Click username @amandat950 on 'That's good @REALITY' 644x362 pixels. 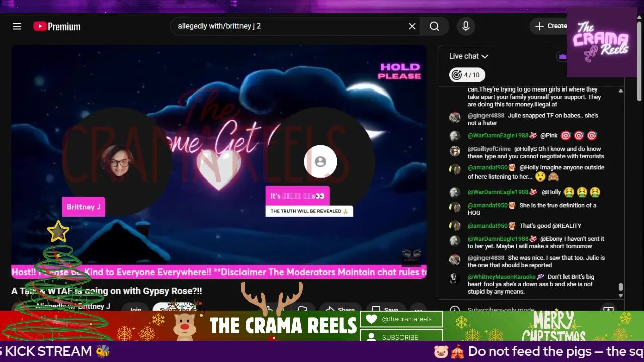coord(488,226)
